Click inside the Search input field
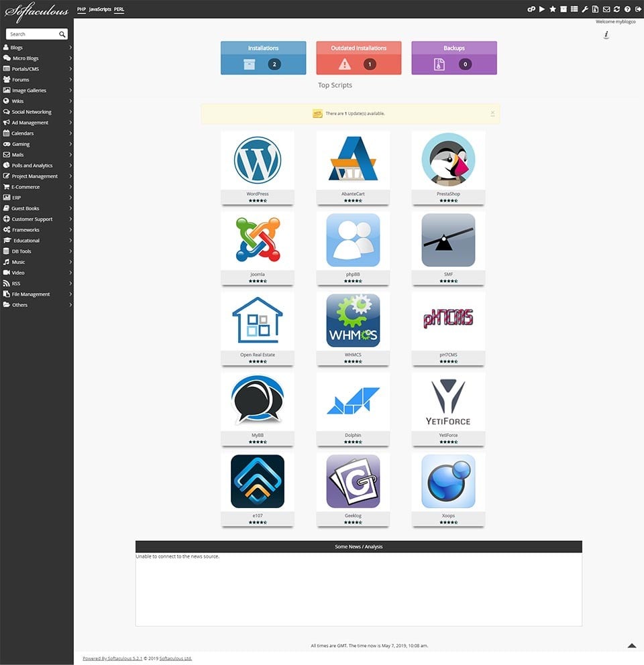The image size is (644, 665). pyautogui.click(x=34, y=34)
